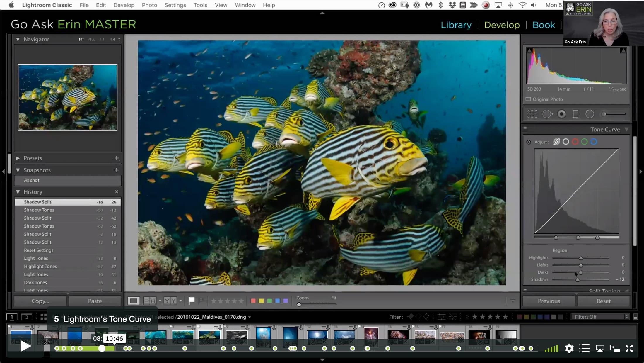The width and height of the screenshot is (644, 363).
Task: Click the Paste button
Action: [95, 301]
